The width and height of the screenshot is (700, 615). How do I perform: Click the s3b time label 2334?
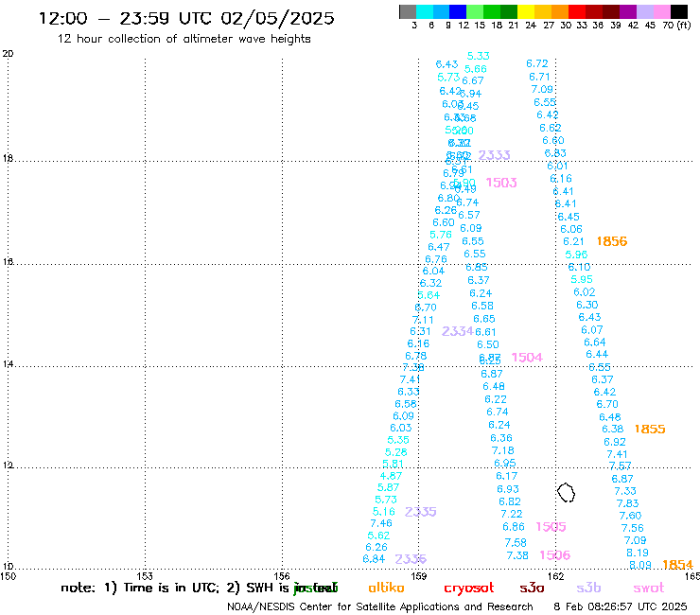[x=458, y=331]
